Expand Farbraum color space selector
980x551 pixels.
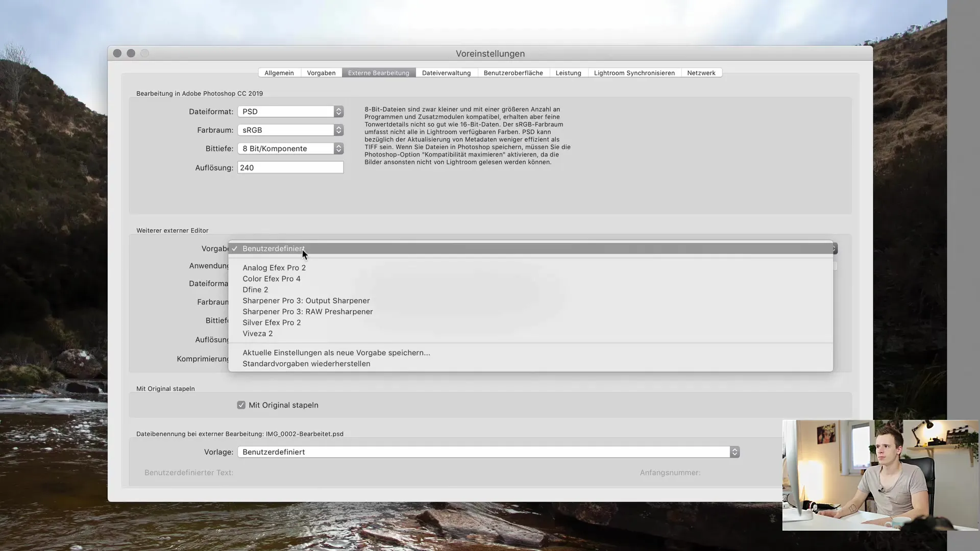339,130
